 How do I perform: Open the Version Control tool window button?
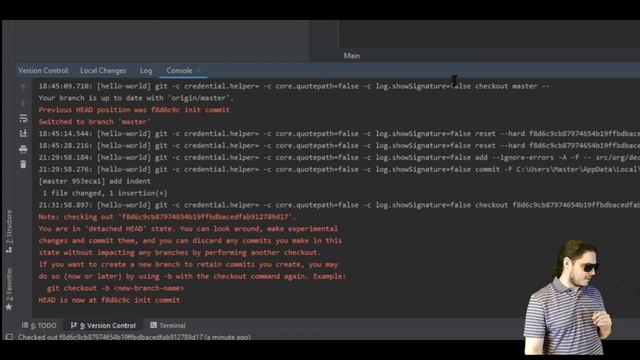tap(103, 325)
